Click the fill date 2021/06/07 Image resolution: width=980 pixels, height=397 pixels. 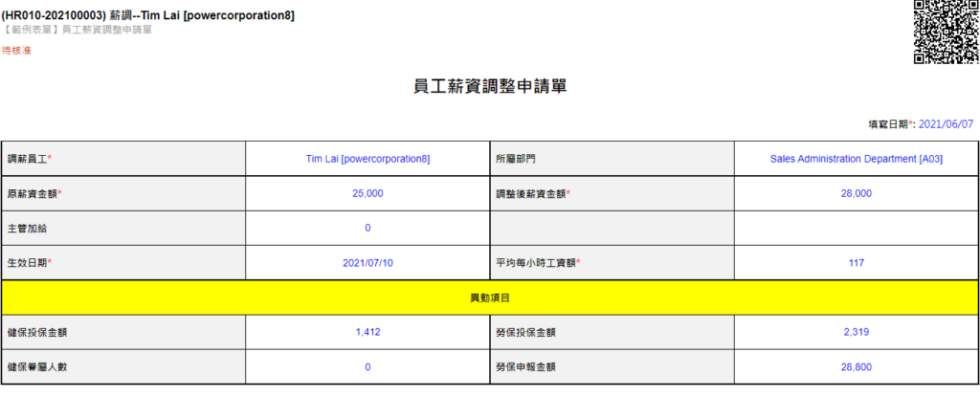947,124
